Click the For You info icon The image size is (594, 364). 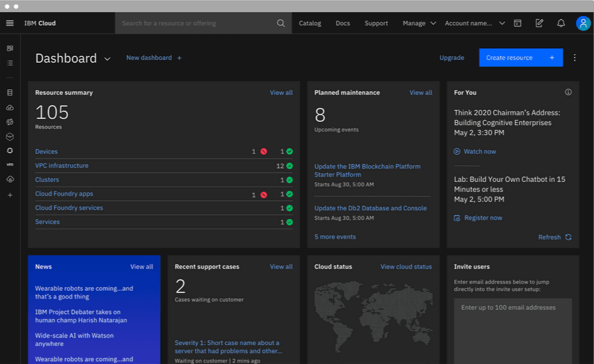(568, 93)
